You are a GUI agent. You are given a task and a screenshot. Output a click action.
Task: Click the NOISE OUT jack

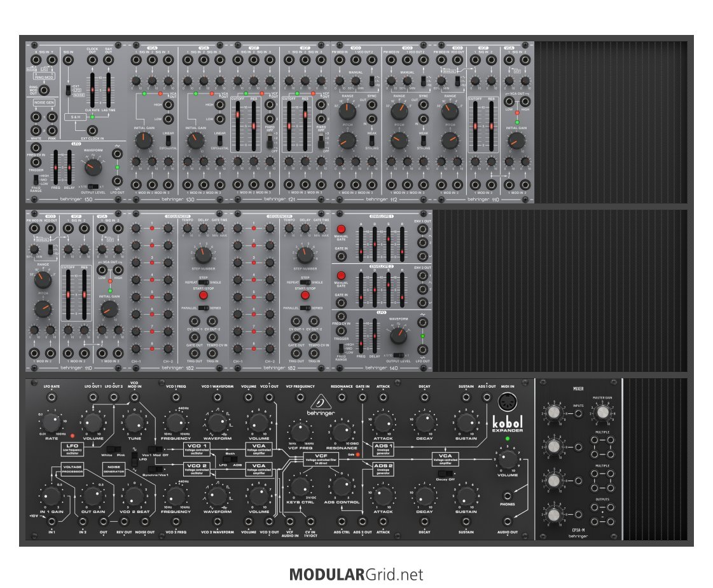(x=144, y=522)
